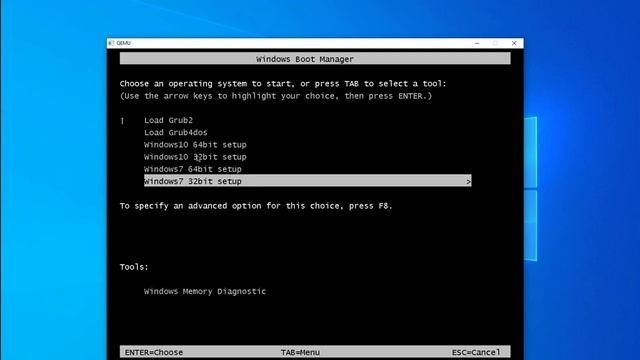
Task: Click the arrow at end of highlighted entry
Action: [469, 181]
